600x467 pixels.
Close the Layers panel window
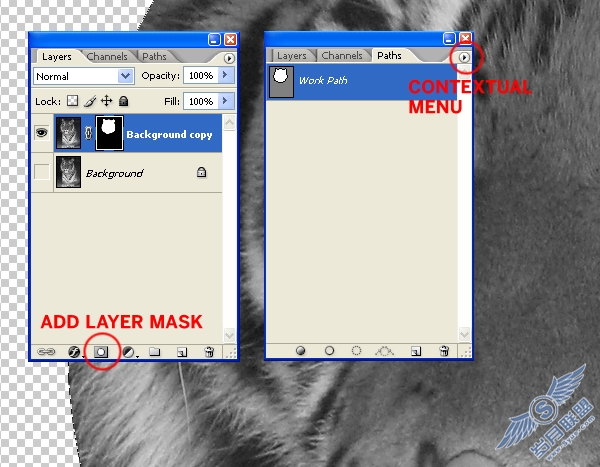coord(230,39)
